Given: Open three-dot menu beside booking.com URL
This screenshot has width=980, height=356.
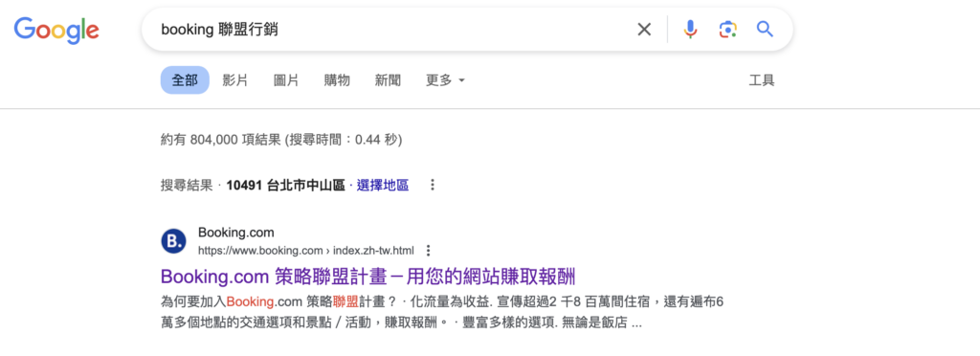Looking at the screenshot, I should (x=428, y=251).
